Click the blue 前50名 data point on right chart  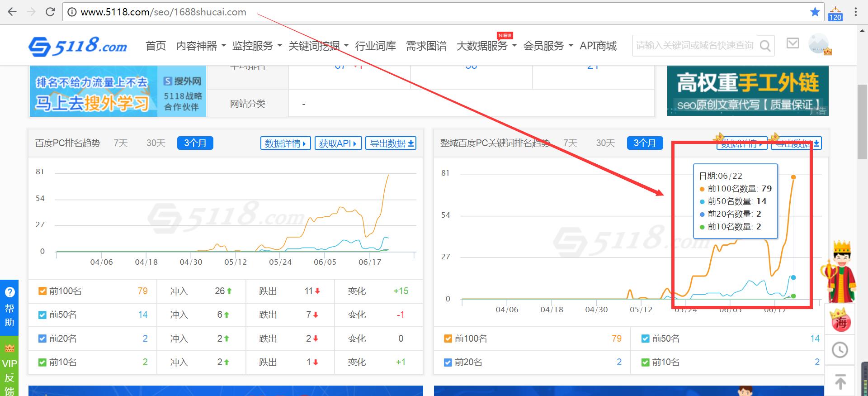coord(793,277)
